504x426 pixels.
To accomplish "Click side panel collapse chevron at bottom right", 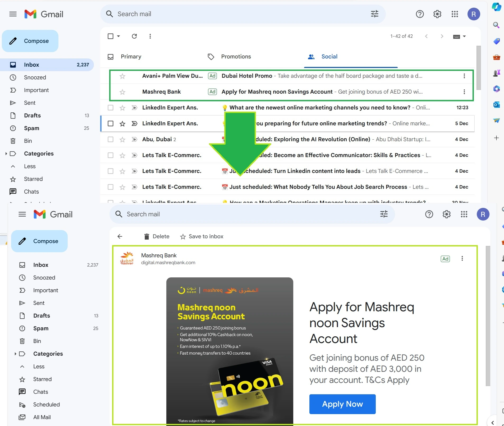I will [x=493, y=423].
